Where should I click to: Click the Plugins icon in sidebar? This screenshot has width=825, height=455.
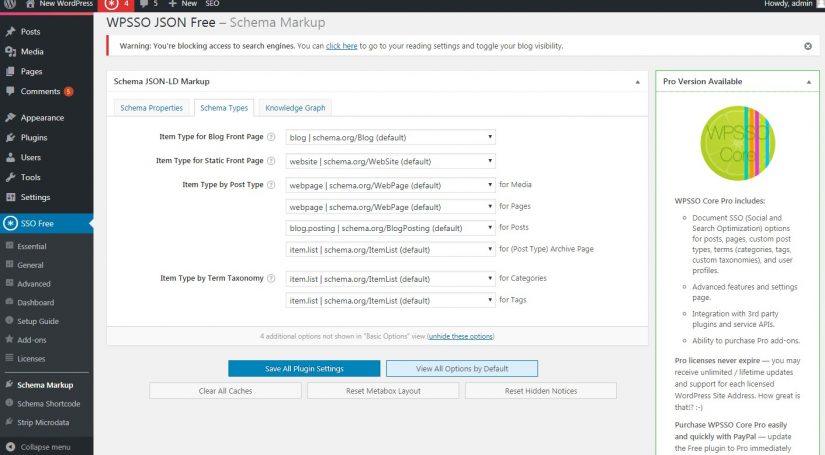click(x=10, y=137)
